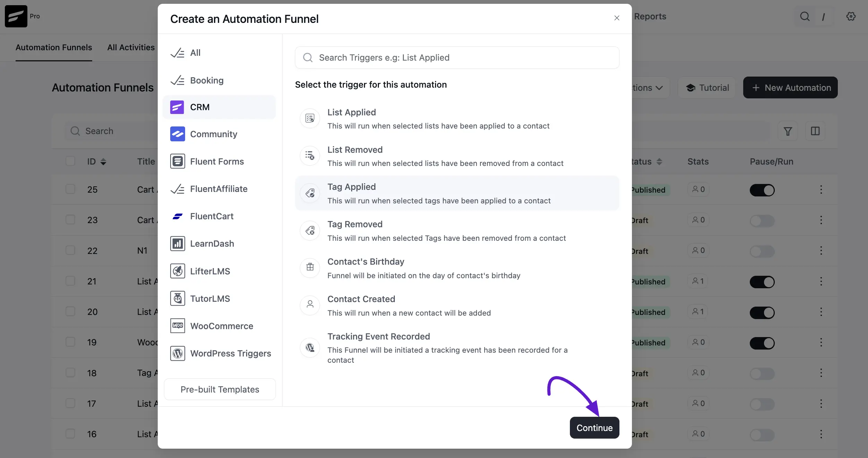Switch to the All Activities tab

131,47
